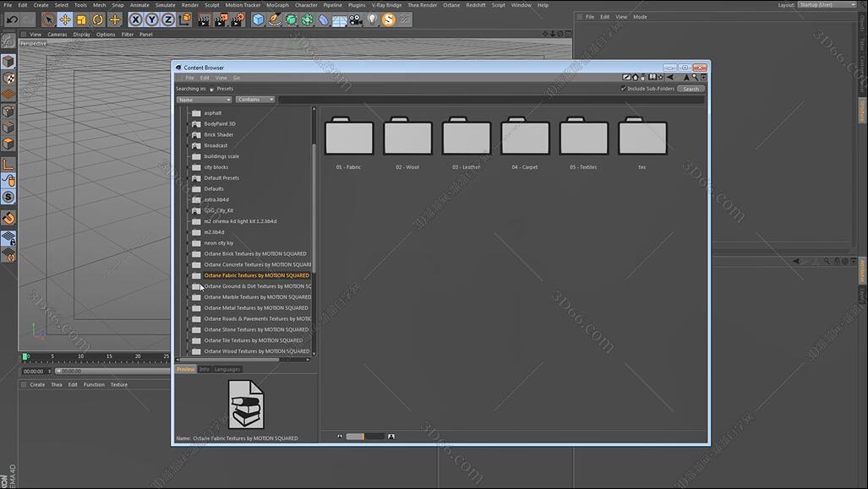Click the Search button
Image resolution: width=868 pixels, height=489 pixels.
pos(691,89)
